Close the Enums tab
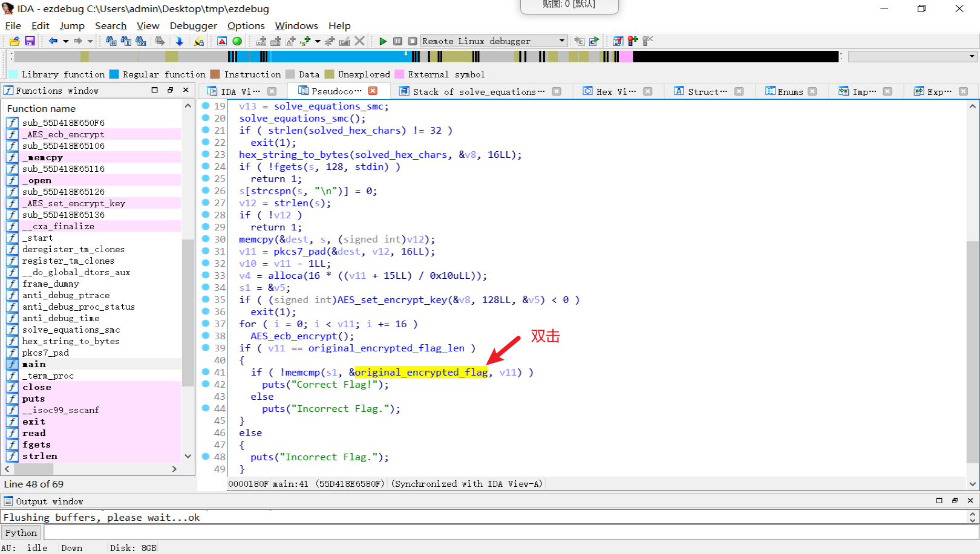The width and height of the screenshot is (980, 554). [x=812, y=91]
